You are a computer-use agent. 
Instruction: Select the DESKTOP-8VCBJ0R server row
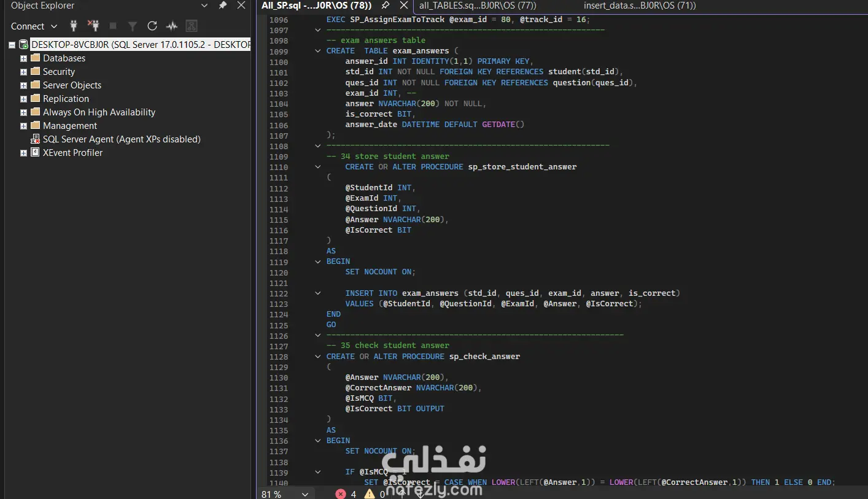pos(141,44)
